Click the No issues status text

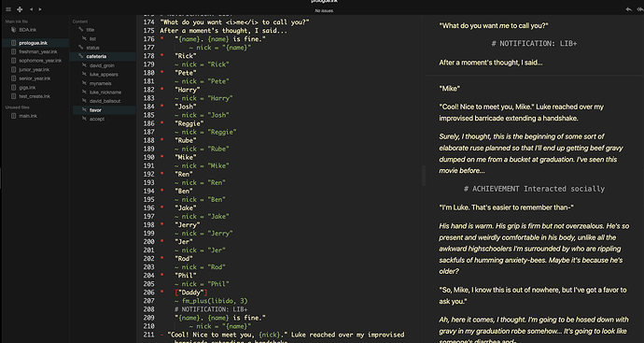[324, 10]
